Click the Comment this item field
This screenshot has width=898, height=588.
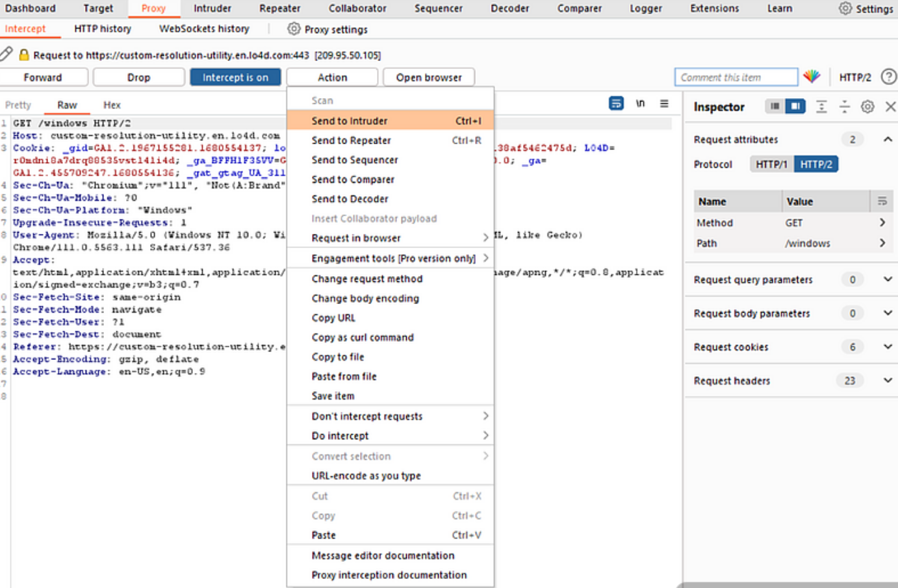point(736,77)
